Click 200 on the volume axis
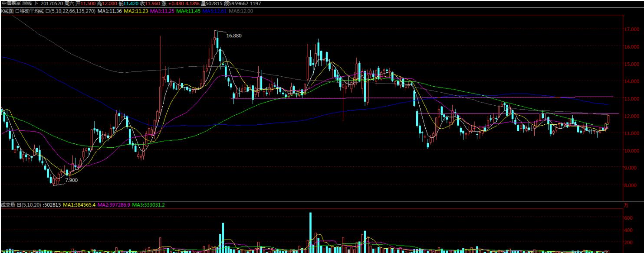 coord(629,243)
